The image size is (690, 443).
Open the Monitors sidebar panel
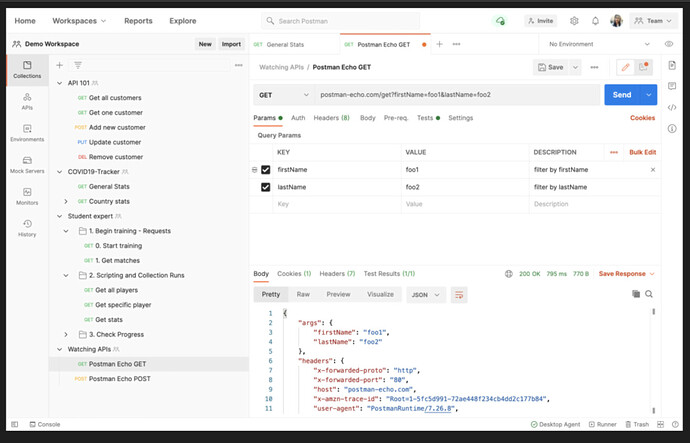tap(27, 196)
